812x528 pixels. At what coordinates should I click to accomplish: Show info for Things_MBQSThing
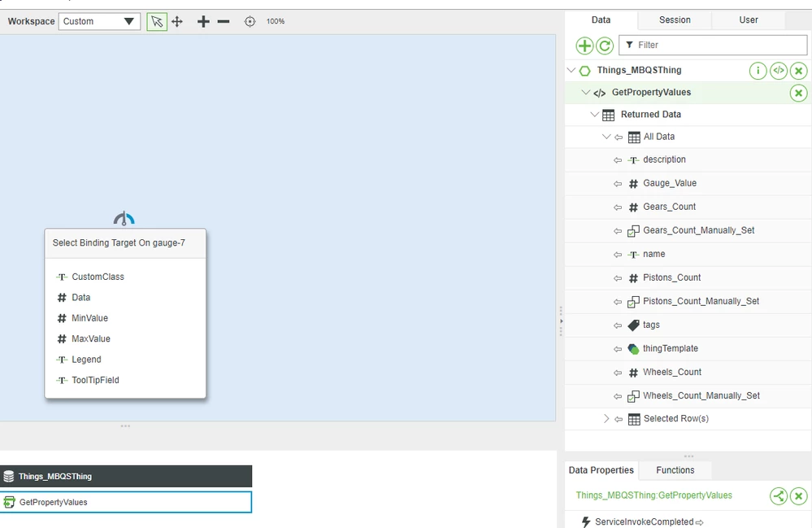(x=758, y=71)
